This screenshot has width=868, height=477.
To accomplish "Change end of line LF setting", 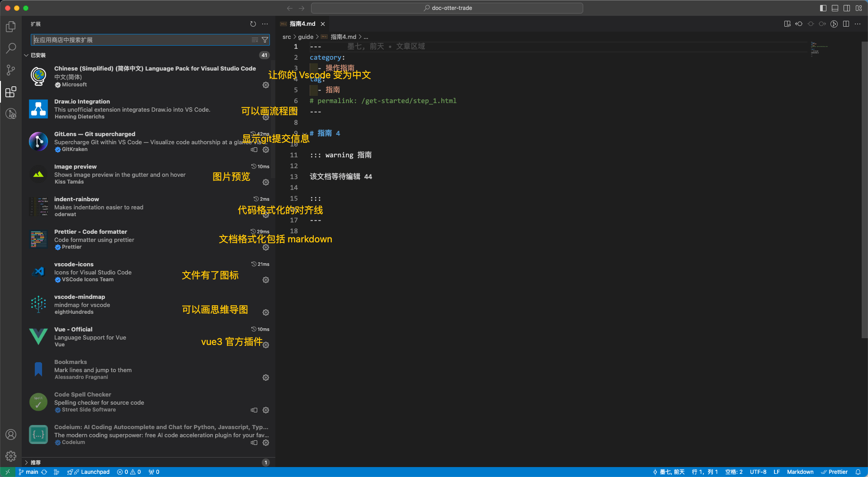I will pyautogui.click(x=777, y=472).
